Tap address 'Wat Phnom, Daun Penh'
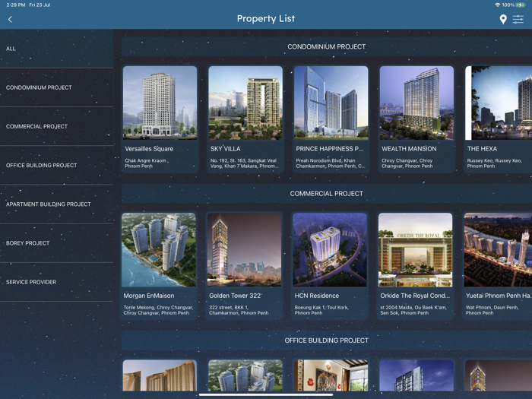The height and width of the screenshot is (399, 532). point(492,310)
